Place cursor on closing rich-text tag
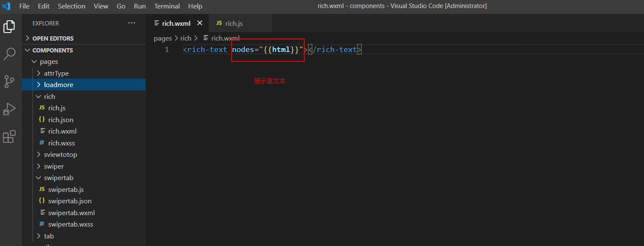644x246 pixels. 336,49
